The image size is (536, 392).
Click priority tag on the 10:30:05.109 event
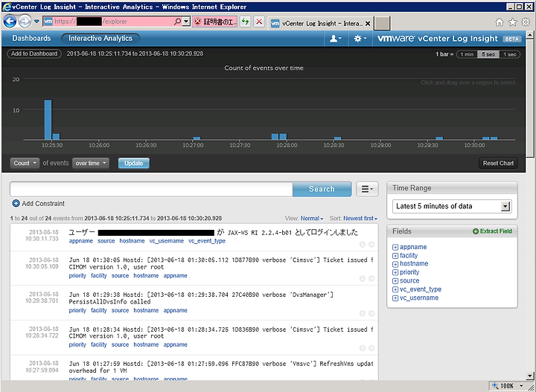77,275
